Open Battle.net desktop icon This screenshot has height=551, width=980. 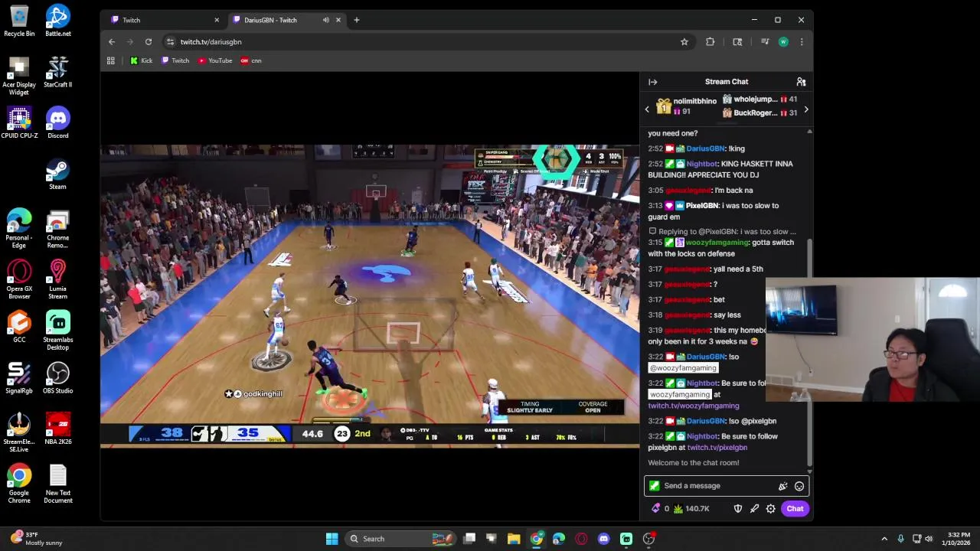(58, 21)
